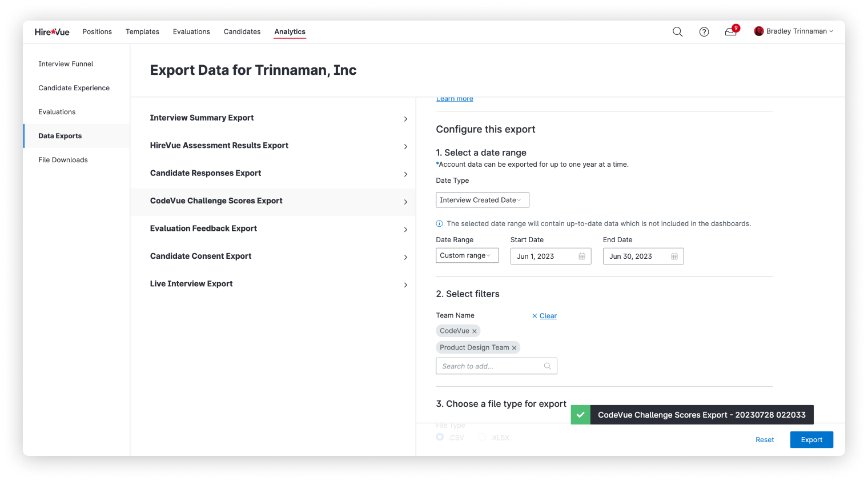Click the Export Data for Trinnaman, Inc title
This screenshot has height=481, width=868.
coord(253,70)
